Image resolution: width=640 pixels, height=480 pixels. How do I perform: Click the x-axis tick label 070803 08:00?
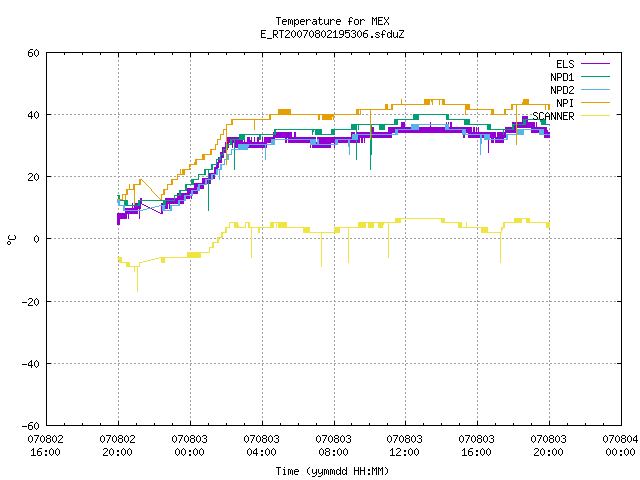333,446
